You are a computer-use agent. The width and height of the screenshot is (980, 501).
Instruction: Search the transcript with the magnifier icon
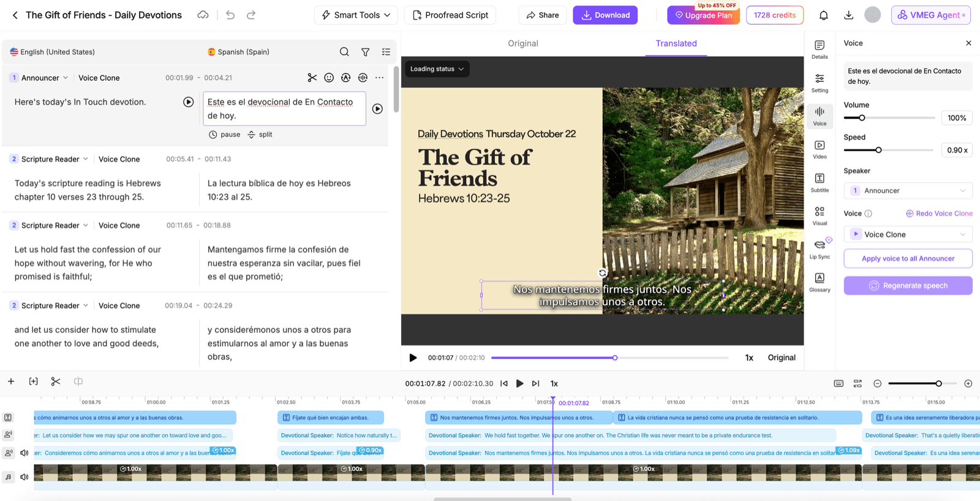click(x=344, y=52)
